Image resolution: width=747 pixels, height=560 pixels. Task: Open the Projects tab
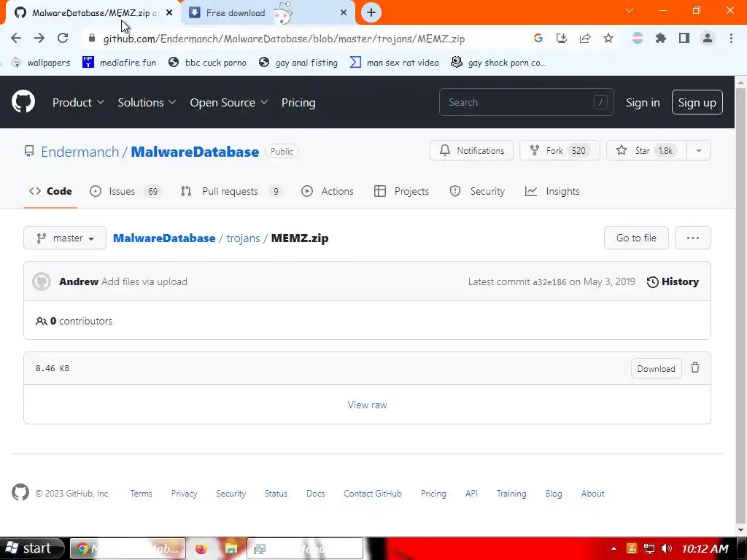pyautogui.click(x=402, y=191)
